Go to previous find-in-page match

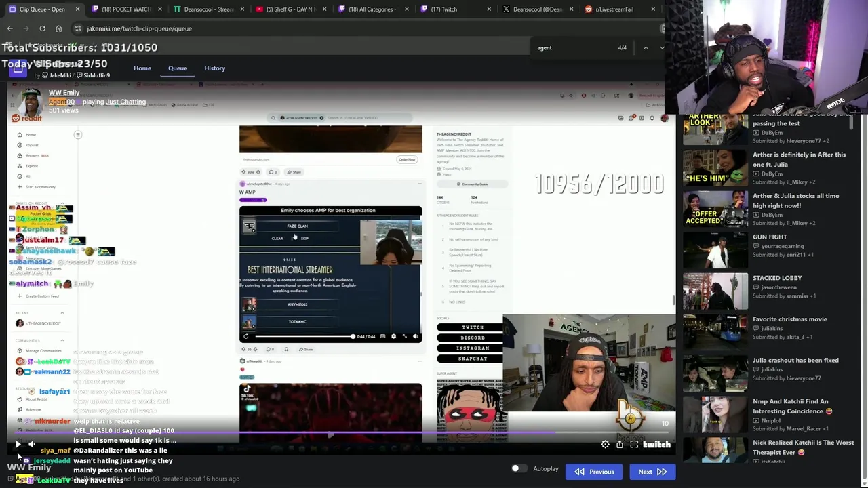tap(646, 47)
